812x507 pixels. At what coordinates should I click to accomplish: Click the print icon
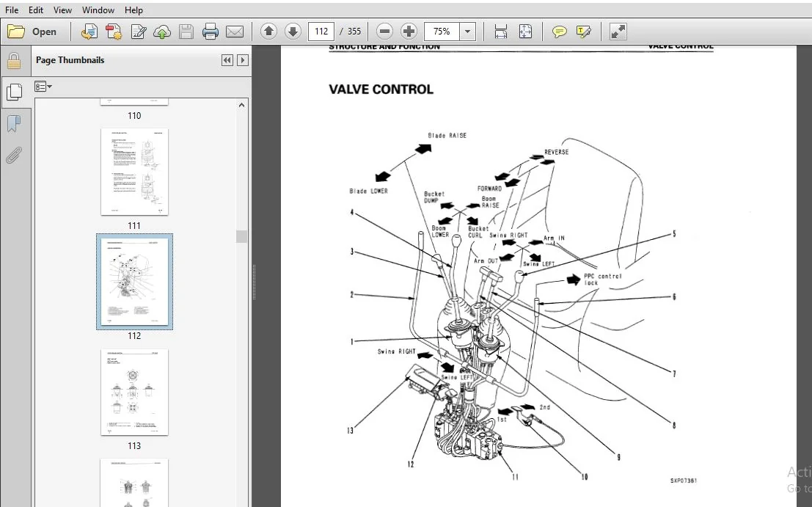[211, 32]
